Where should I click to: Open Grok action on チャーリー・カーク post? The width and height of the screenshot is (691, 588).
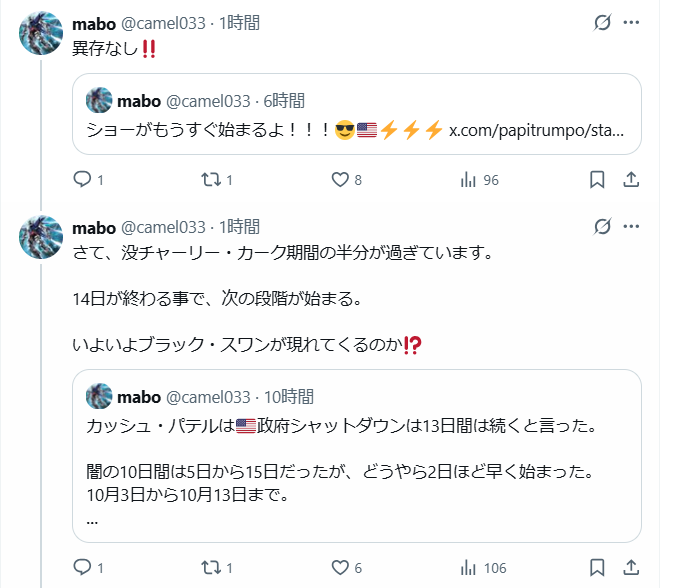click(602, 227)
